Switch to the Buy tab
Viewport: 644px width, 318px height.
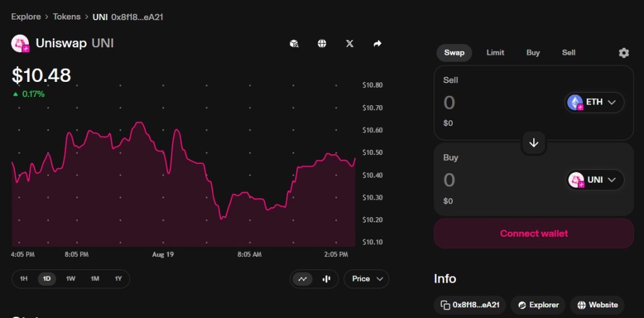click(533, 52)
